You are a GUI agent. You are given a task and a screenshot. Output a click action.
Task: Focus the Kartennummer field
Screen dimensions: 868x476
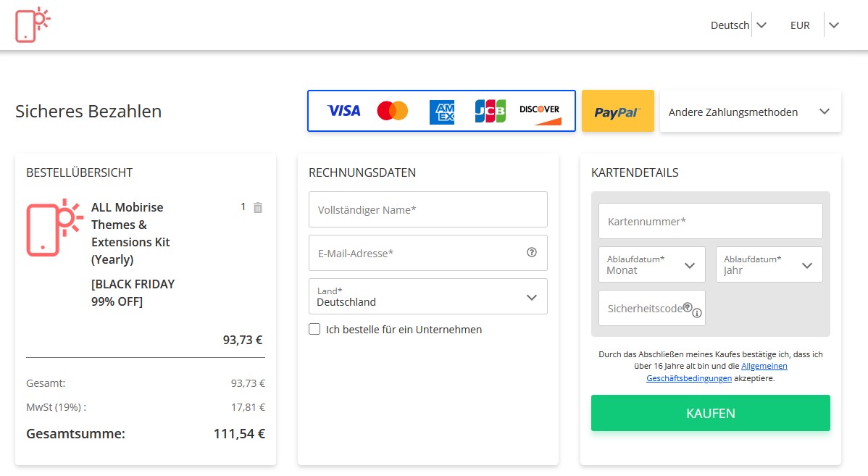(x=711, y=222)
